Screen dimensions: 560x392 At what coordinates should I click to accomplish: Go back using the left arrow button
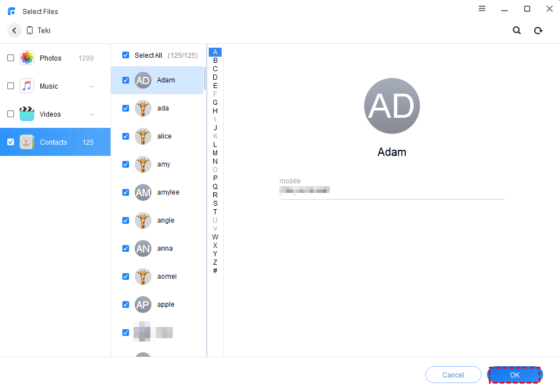14,30
